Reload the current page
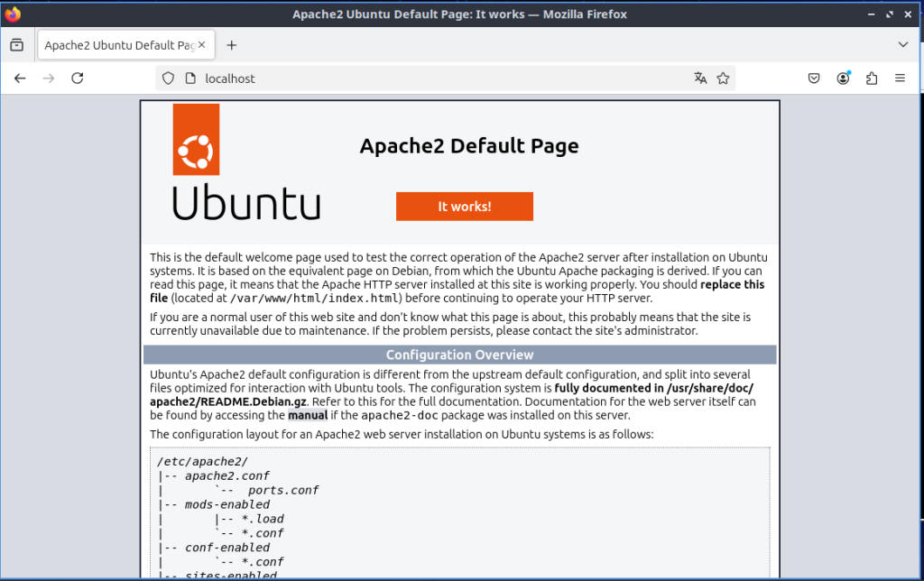This screenshot has height=581, width=924. click(x=78, y=78)
